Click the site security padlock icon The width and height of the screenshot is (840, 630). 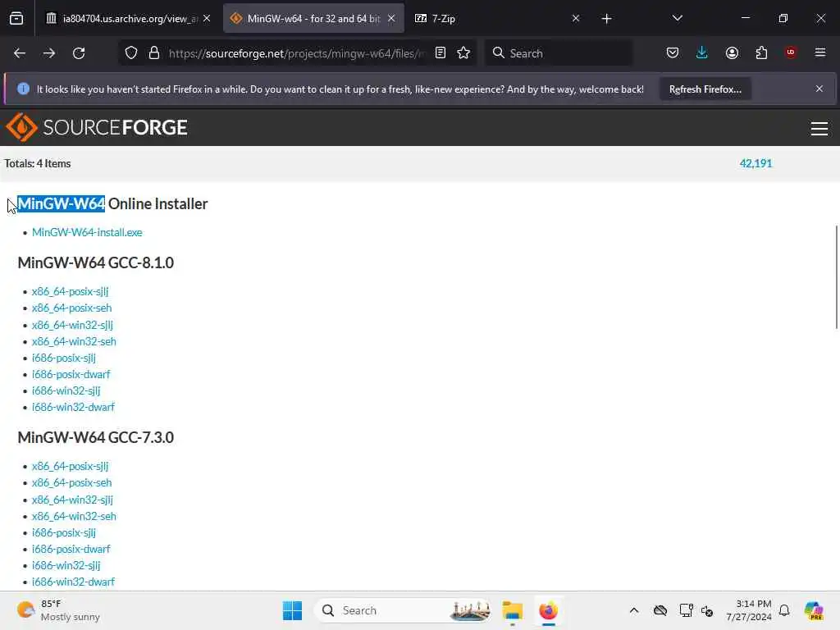pos(154,53)
